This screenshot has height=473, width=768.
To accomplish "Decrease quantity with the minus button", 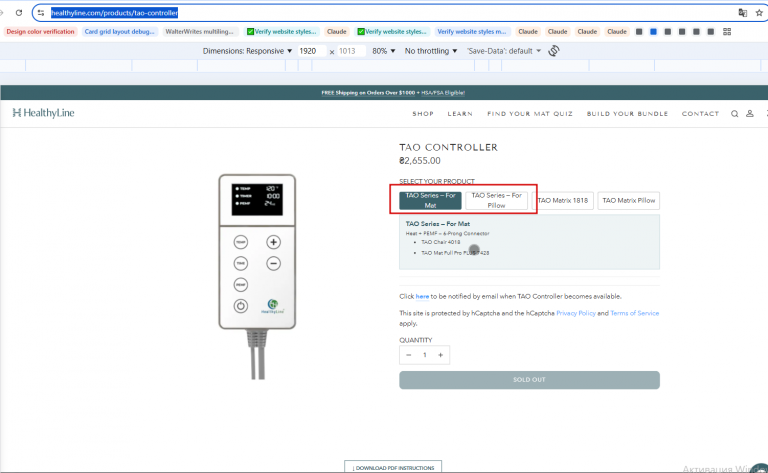I will click(x=408, y=355).
